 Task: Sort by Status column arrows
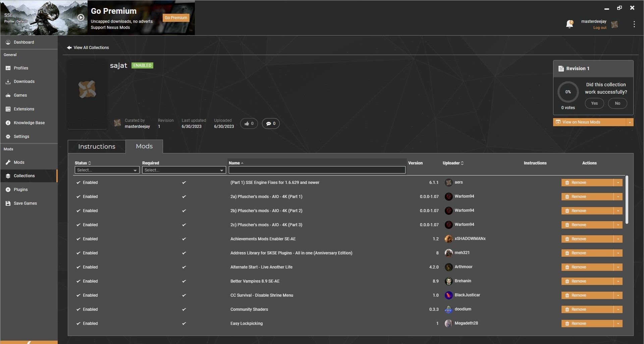pyautogui.click(x=90, y=163)
